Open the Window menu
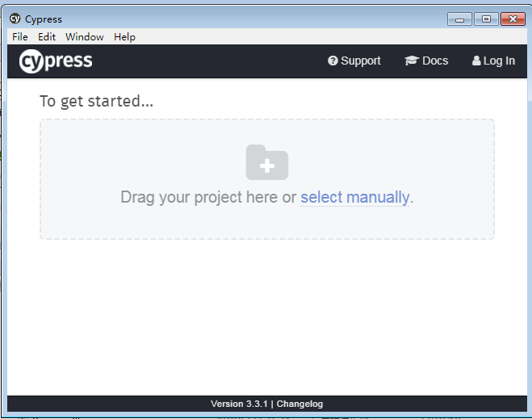Image resolution: width=532 pixels, height=419 pixels. pyautogui.click(x=85, y=36)
